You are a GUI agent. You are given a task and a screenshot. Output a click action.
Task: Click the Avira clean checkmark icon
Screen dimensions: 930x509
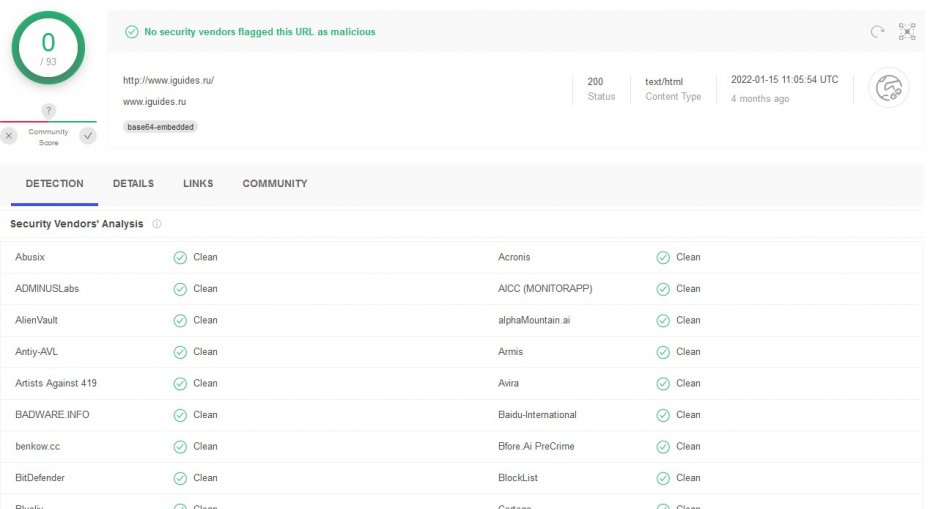tap(663, 383)
